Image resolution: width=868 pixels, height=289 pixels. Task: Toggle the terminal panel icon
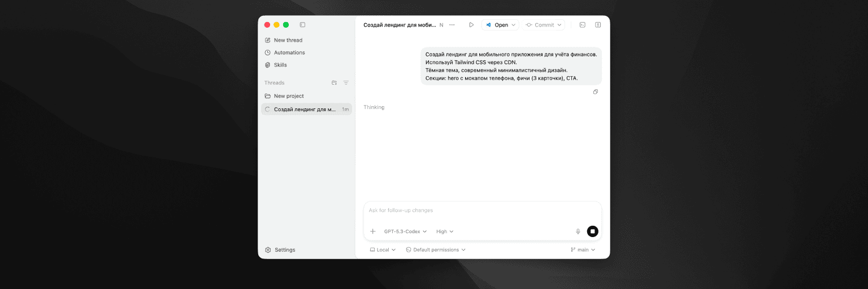coord(583,25)
